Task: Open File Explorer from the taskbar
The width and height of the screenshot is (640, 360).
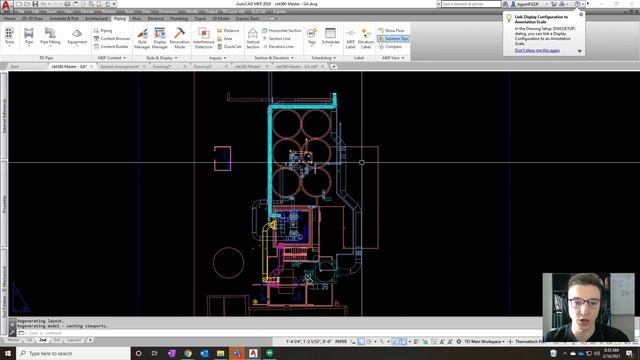Action: (220, 353)
